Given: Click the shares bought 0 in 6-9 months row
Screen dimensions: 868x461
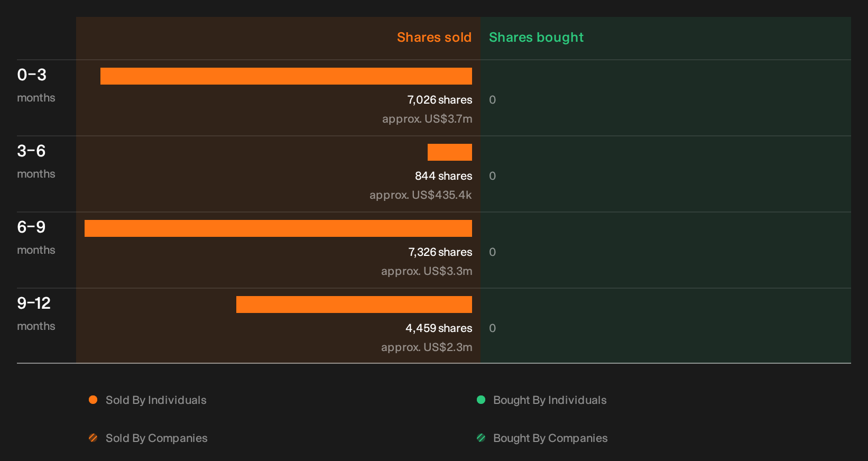Looking at the screenshot, I should point(492,252).
